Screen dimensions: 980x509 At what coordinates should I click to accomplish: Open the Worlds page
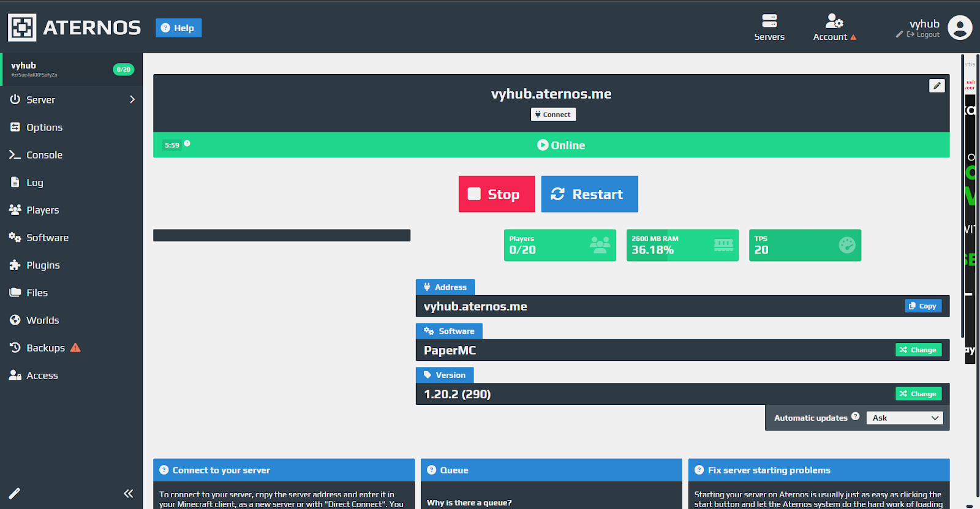[x=71, y=320]
